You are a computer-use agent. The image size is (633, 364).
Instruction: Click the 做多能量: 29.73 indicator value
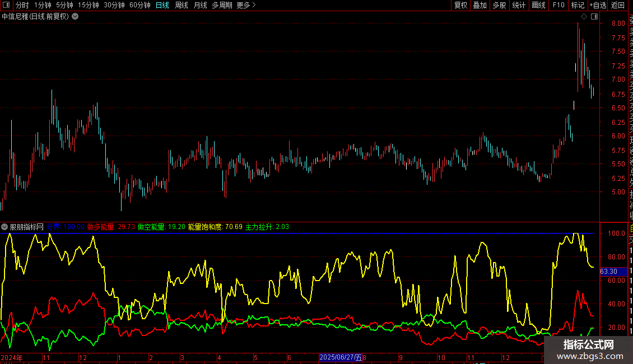click(111, 227)
